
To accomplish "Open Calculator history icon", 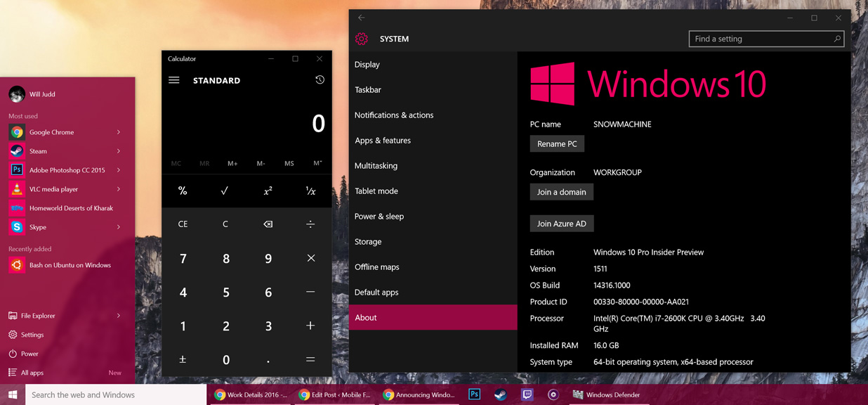I will 320,80.
